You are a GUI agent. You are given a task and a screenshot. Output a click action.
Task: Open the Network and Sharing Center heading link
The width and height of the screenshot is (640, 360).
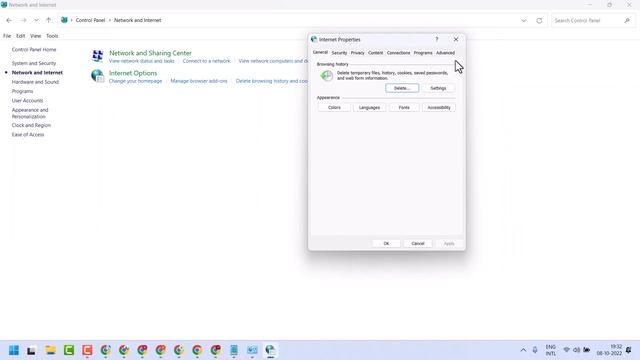click(150, 53)
